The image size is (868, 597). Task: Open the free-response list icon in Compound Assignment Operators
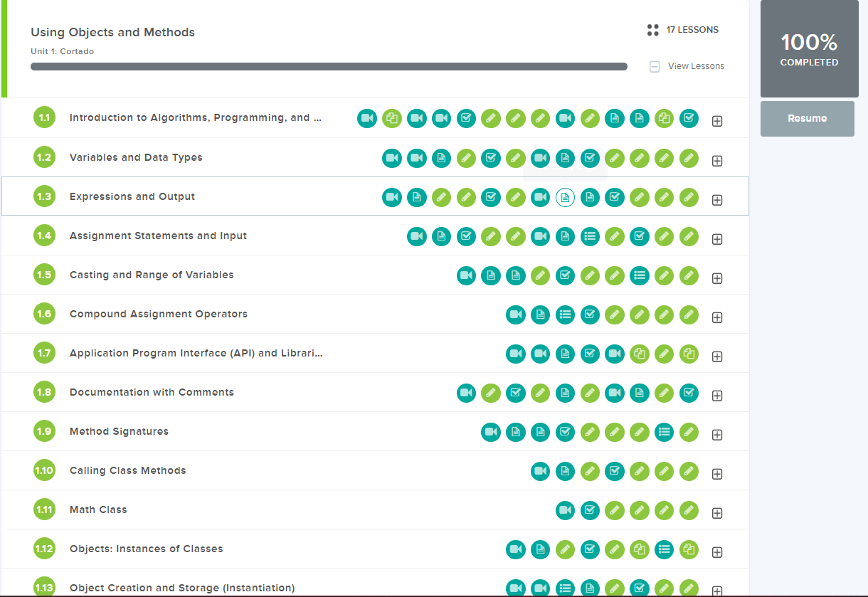(565, 314)
